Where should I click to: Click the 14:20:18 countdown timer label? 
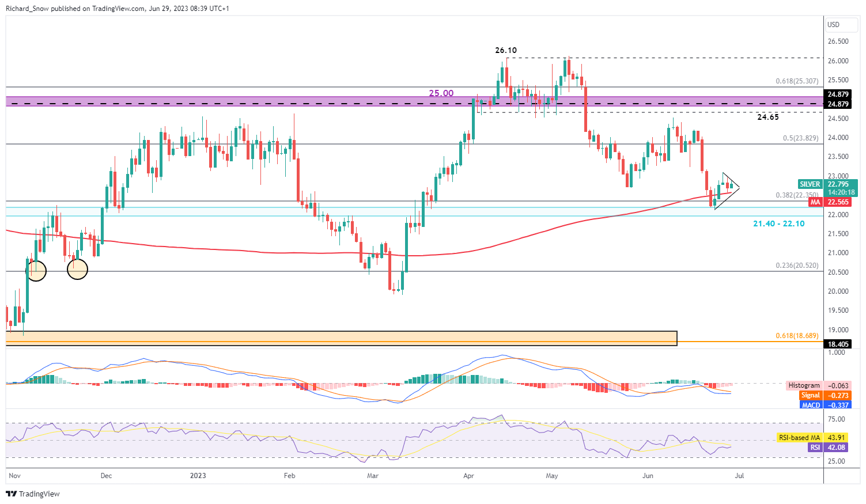click(x=842, y=192)
